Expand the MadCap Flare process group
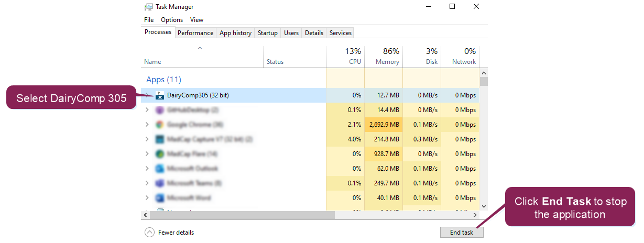Viewport: 644px width, 243px height. point(147,154)
